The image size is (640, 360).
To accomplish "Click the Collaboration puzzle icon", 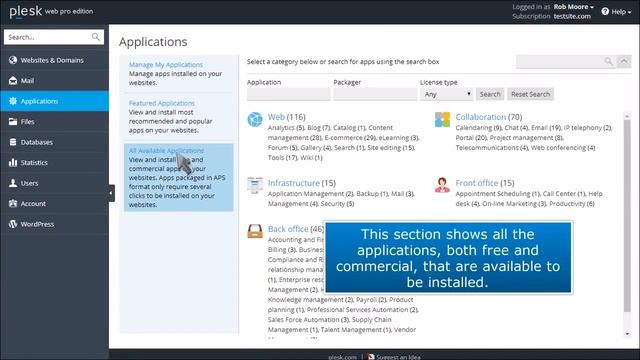I will point(442,120).
